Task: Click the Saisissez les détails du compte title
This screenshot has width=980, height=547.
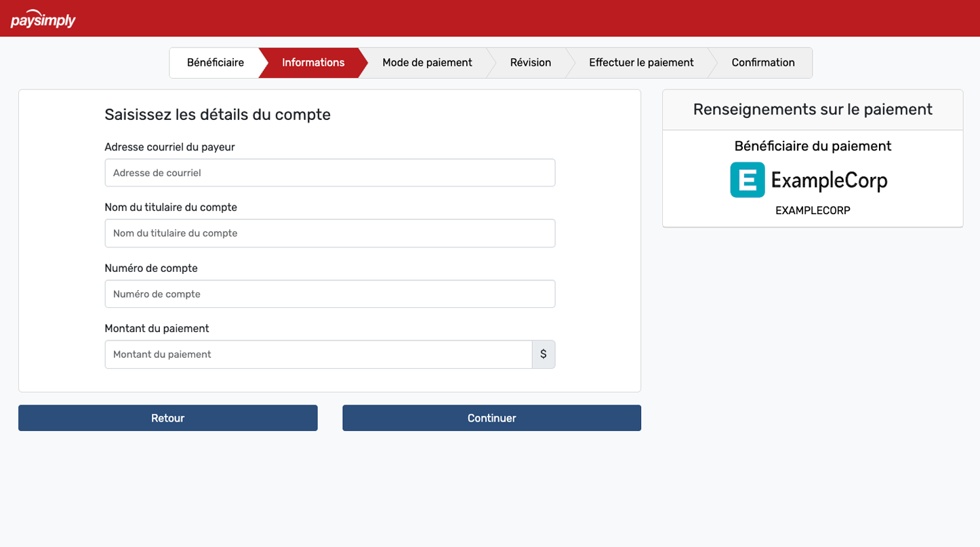Action: click(x=217, y=114)
